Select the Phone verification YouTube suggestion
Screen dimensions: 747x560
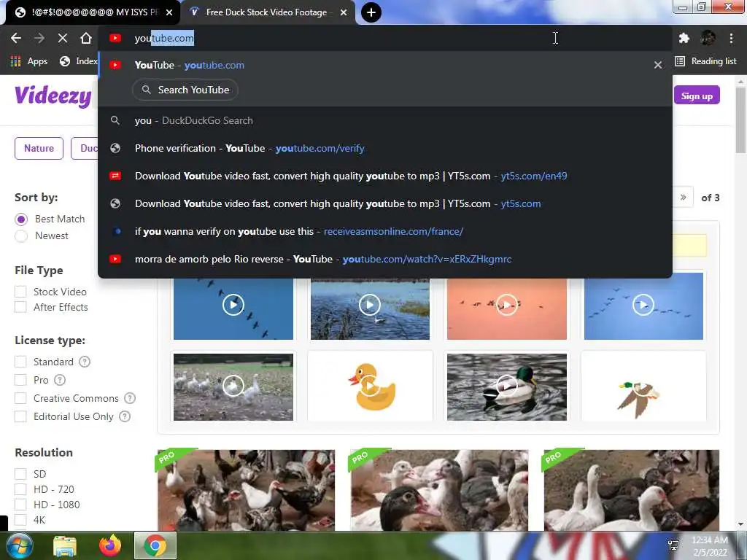pyautogui.click(x=385, y=148)
